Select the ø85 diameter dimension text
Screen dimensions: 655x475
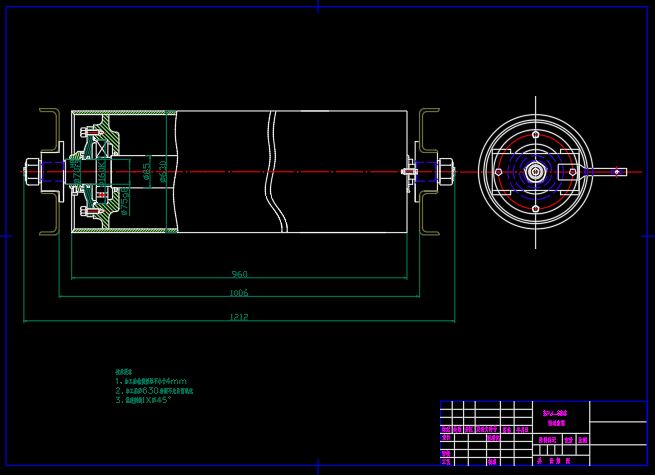146,172
